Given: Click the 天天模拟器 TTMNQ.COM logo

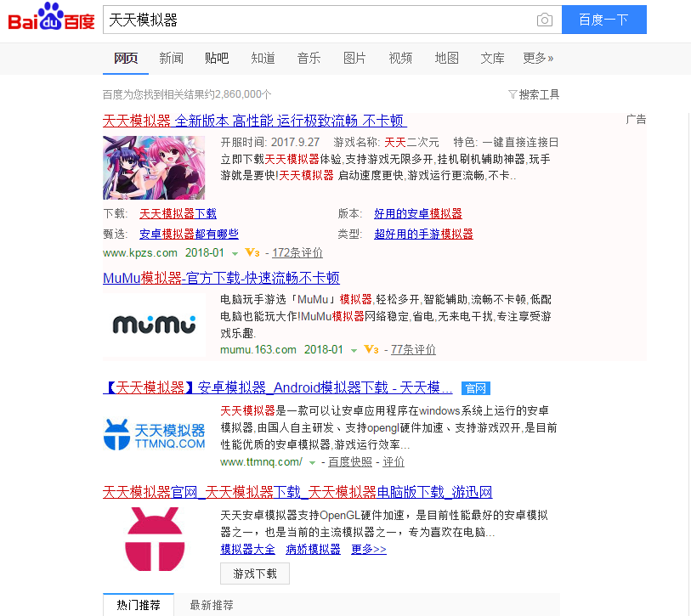Looking at the screenshot, I should tap(154, 434).
